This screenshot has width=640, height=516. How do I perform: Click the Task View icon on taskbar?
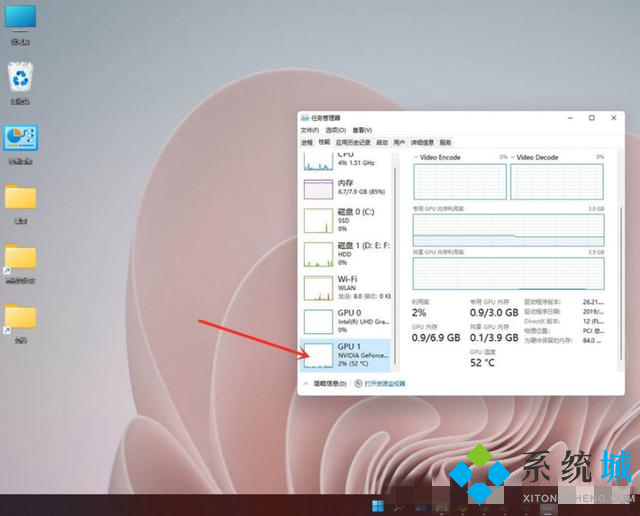[x=420, y=507]
